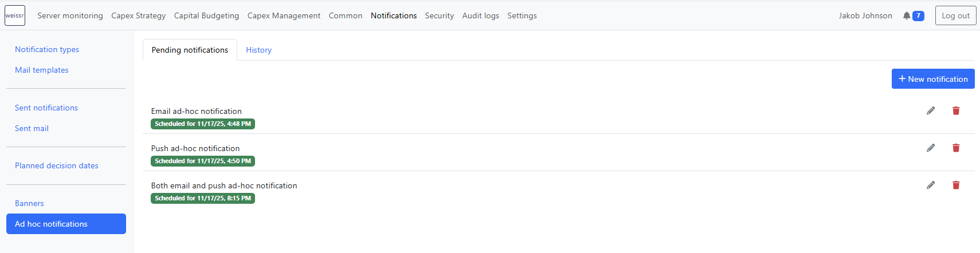The image size is (980, 253).
Task: View Sent notifications
Action: 46,108
